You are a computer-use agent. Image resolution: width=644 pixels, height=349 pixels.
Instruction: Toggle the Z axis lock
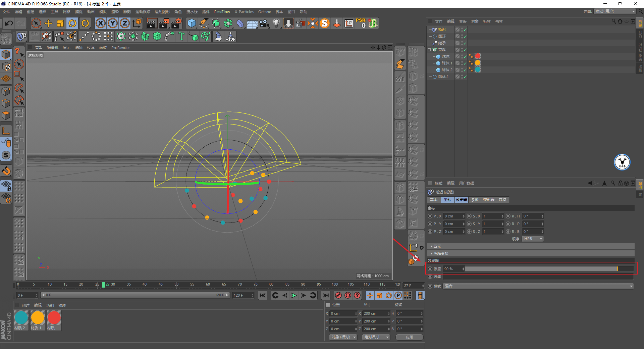tap(125, 23)
